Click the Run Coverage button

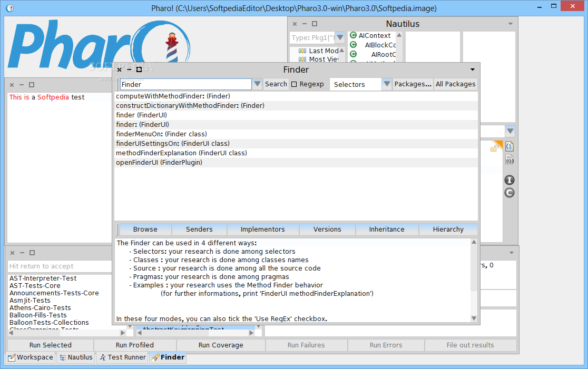tap(220, 345)
